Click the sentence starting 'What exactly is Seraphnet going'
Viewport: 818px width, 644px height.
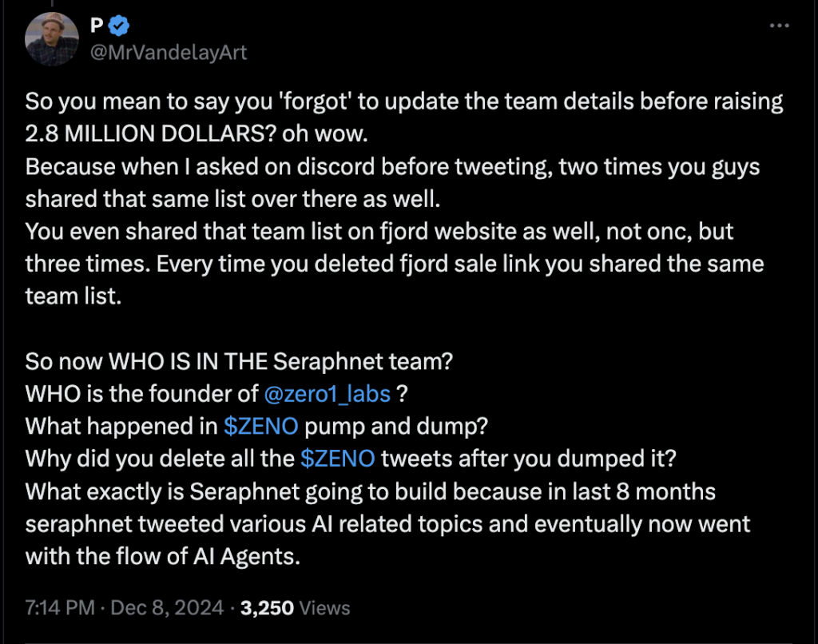click(387, 524)
